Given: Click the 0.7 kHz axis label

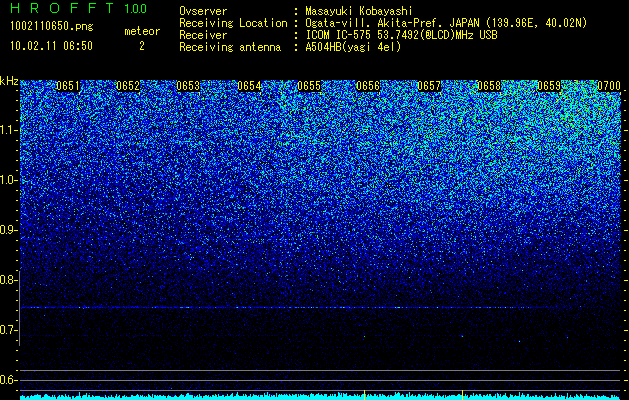Looking at the screenshot, I should 9,330.
